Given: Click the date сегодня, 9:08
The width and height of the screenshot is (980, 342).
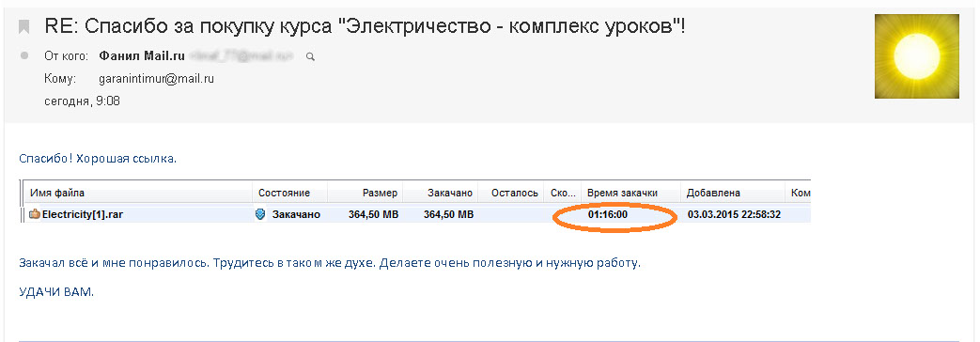Looking at the screenshot, I should point(83,101).
